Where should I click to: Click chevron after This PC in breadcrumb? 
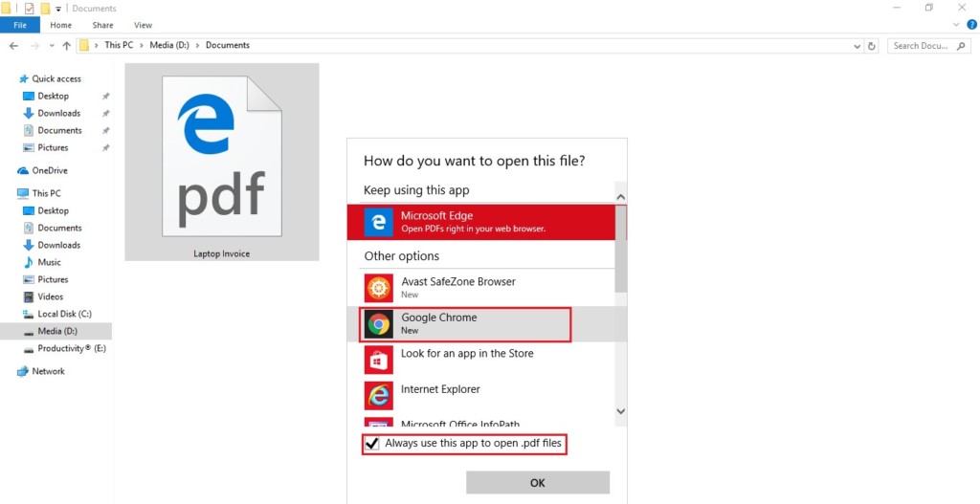[x=142, y=45]
